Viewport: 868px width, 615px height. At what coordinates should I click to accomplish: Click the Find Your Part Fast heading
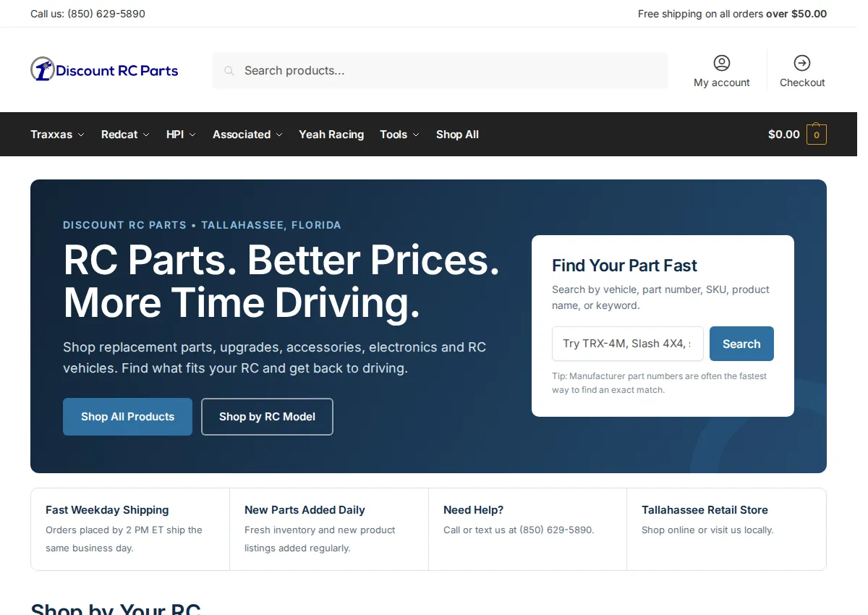pos(624,266)
